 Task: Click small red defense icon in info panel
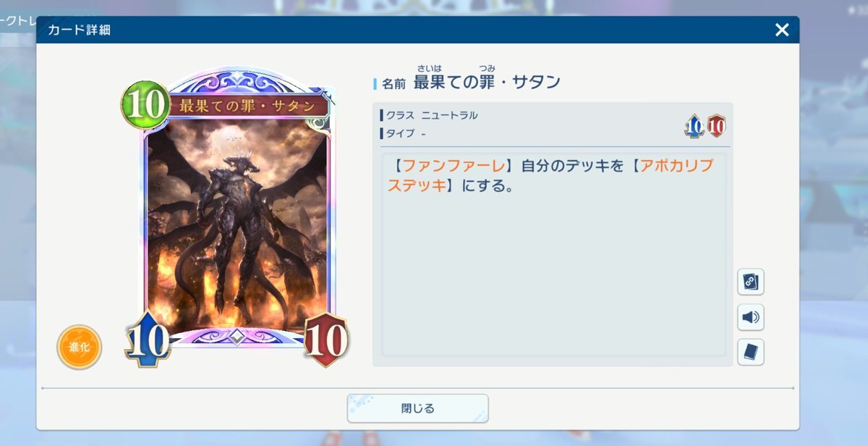coord(716,127)
